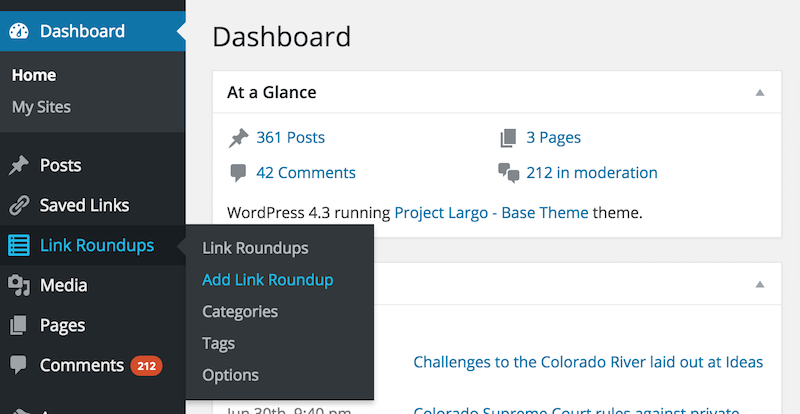Click the red 212 comments badge
800x414 pixels.
[x=146, y=366]
